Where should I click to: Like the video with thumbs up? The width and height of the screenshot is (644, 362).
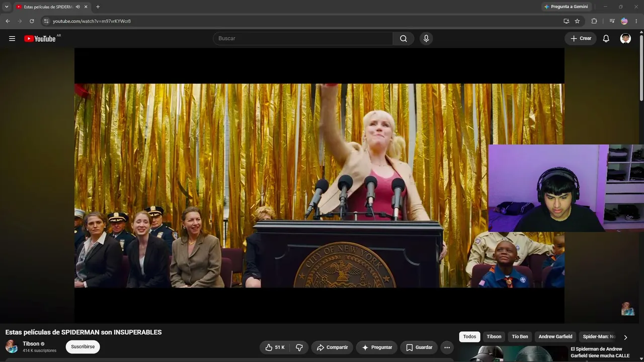pyautogui.click(x=275, y=347)
